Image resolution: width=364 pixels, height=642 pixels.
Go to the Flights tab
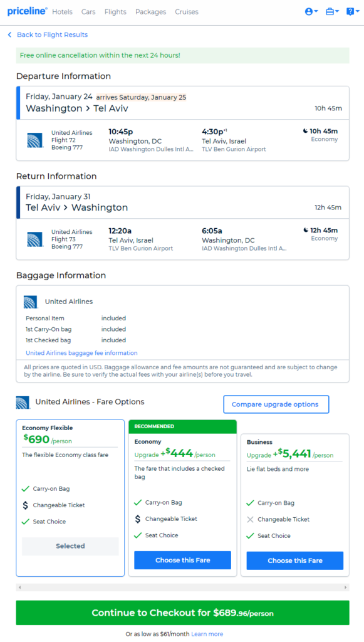click(115, 12)
